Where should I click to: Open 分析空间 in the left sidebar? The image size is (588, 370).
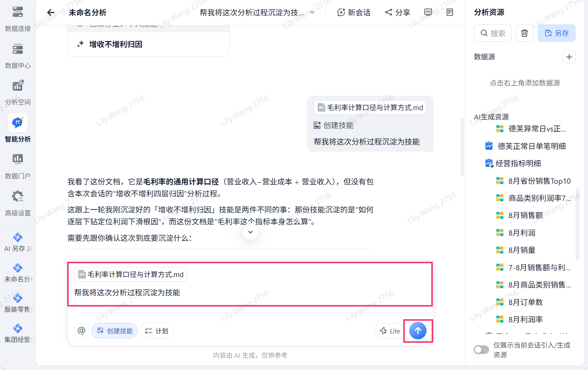[x=18, y=93]
